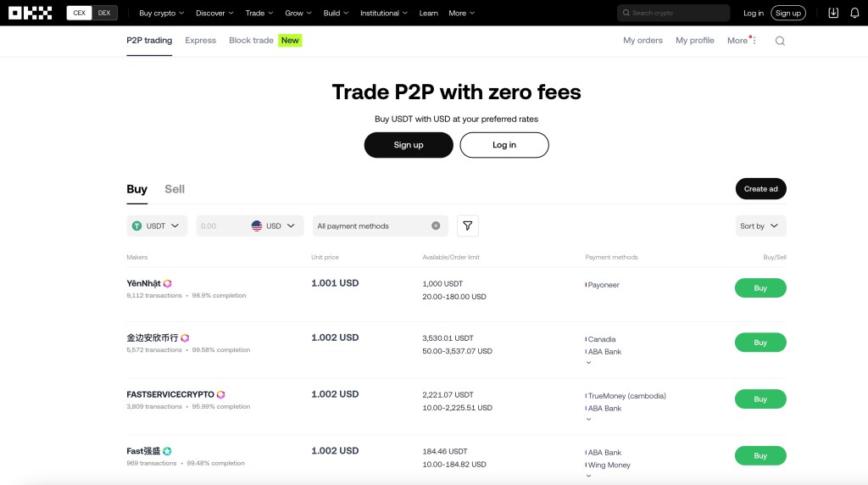Click Buy for YênNhật's offer

point(760,288)
